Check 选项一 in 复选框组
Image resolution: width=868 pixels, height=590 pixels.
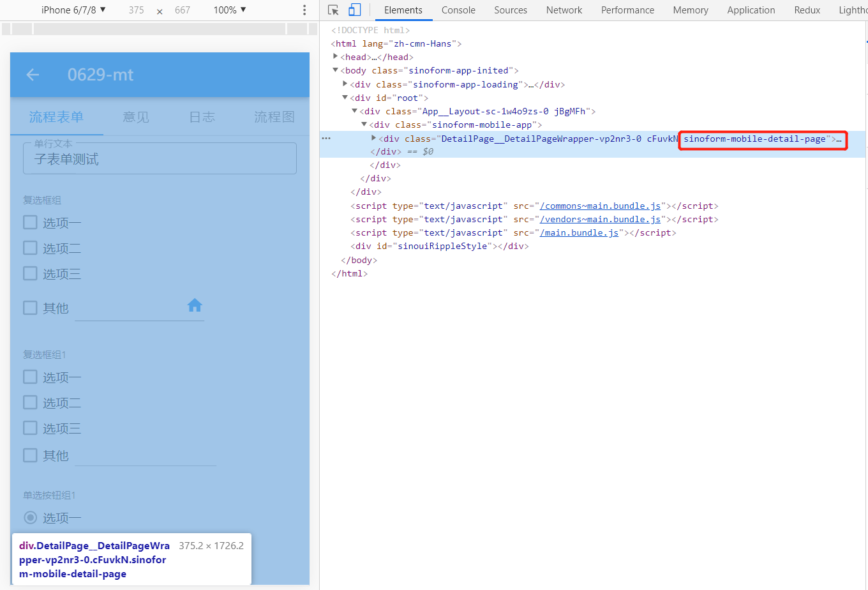(x=30, y=222)
